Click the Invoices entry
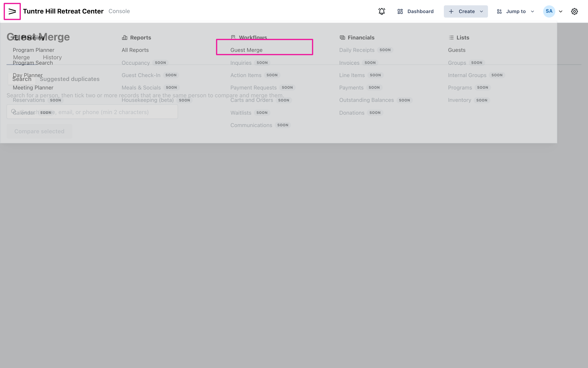 tap(349, 63)
